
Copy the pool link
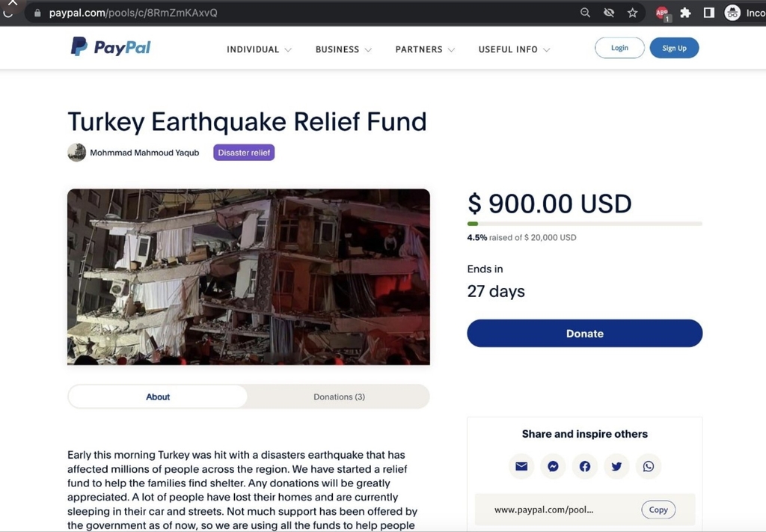tap(658, 510)
